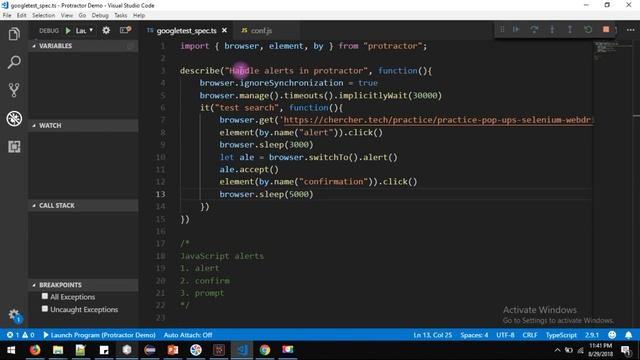Open the Extensions view
Screen dimensions: 640x360
click(x=14, y=147)
